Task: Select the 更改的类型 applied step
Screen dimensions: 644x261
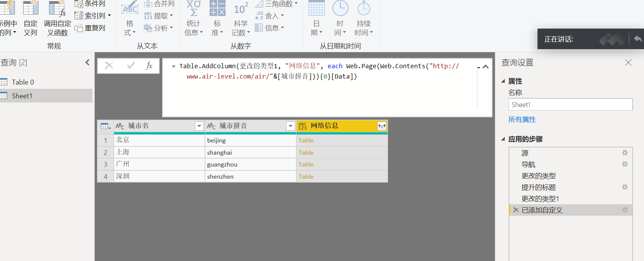Action: click(571, 176)
